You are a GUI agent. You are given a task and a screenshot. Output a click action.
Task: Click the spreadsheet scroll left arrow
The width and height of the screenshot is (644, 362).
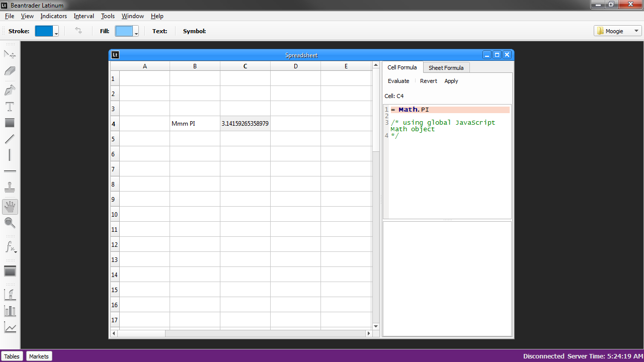click(114, 333)
